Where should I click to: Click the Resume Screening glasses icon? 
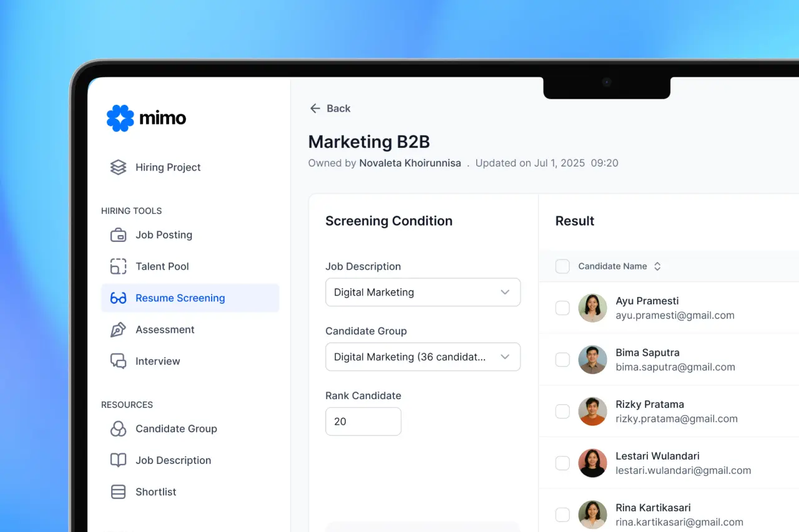(x=118, y=298)
